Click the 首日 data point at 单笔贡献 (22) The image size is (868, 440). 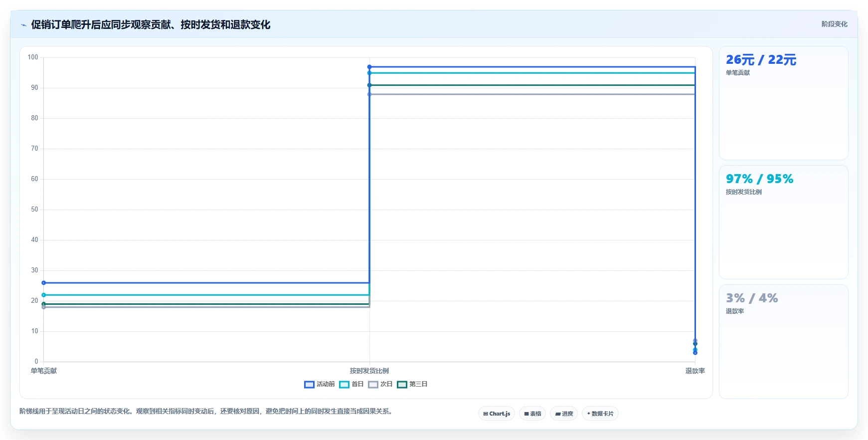pyautogui.click(x=44, y=295)
